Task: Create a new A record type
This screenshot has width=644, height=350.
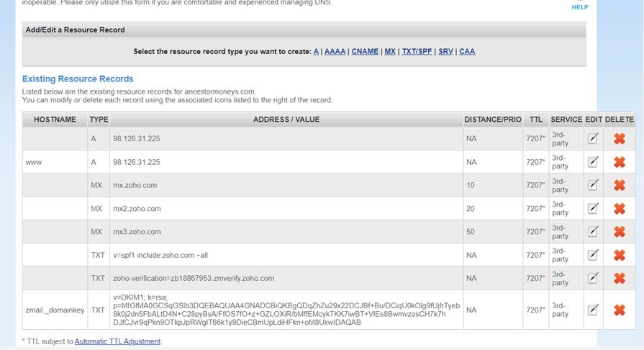Action: click(x=316, y=52)
